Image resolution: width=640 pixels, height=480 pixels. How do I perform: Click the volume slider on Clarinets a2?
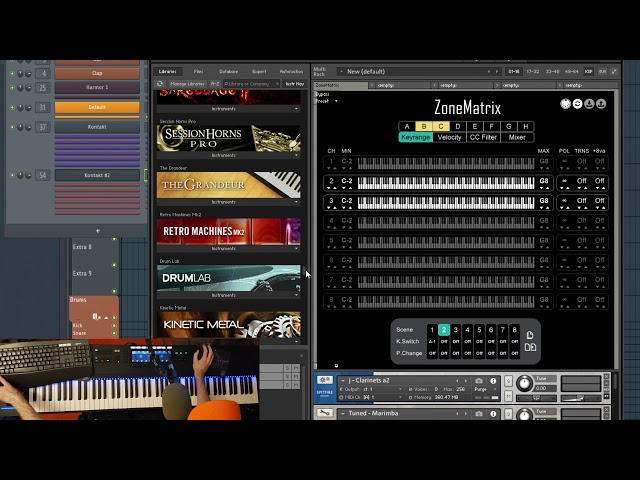coord(580,398)
